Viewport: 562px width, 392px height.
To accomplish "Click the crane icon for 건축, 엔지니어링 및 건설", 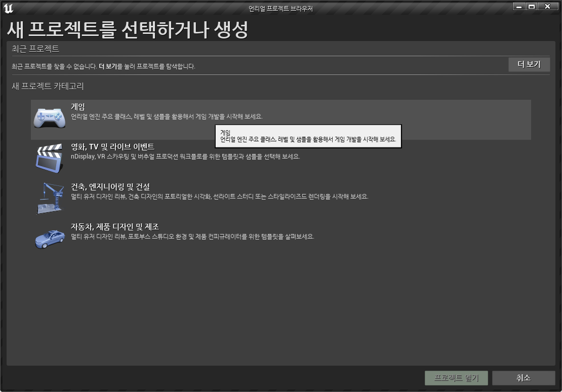I will pos(50,199).
